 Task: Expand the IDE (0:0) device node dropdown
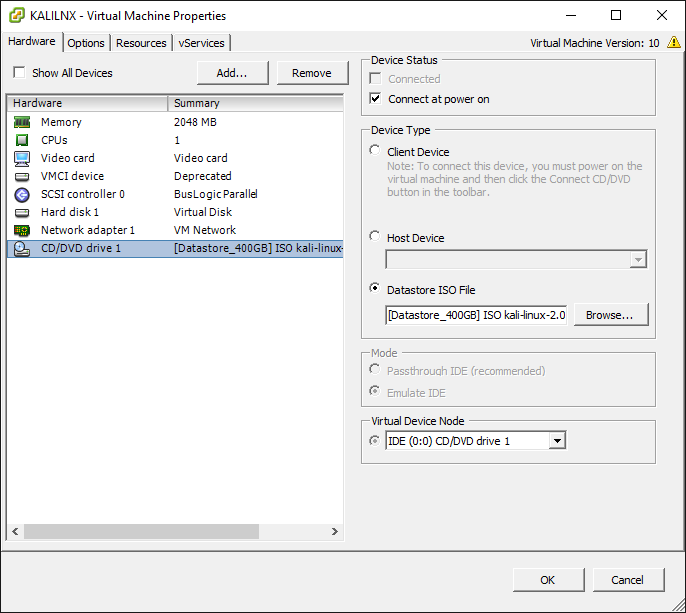[557, 441]
